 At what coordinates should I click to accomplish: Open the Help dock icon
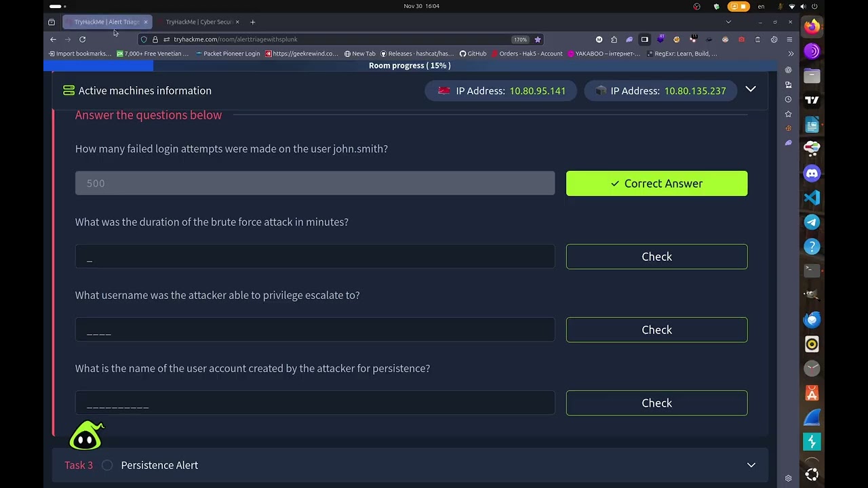pyautogui.click(x=812, y=247)
